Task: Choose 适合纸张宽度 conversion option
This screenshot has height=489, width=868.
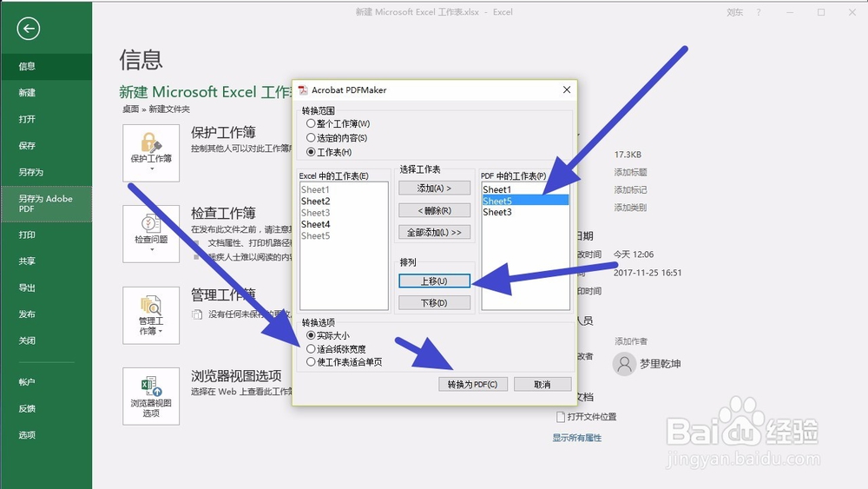Action: pyautogui.click(x=336, y=349)
